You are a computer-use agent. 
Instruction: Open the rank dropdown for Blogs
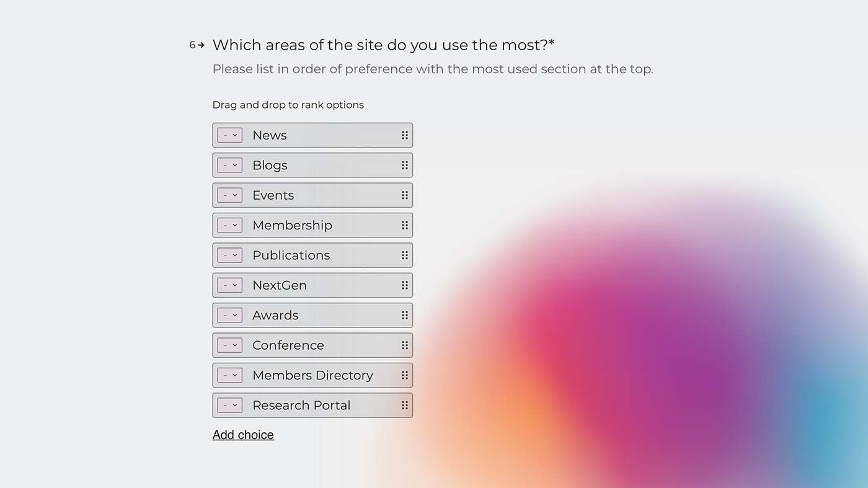(229, 165)
